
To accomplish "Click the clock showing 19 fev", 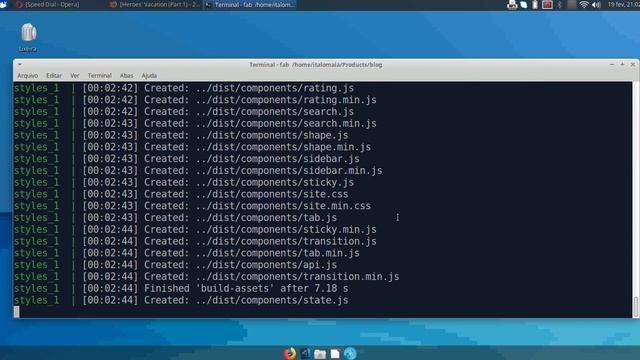I will [623, 4].
